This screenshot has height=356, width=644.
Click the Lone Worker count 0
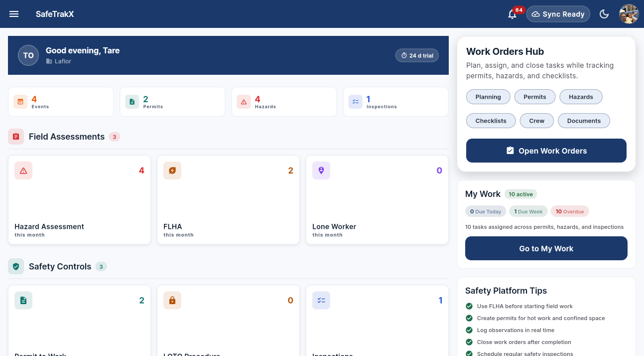[439, 171]
